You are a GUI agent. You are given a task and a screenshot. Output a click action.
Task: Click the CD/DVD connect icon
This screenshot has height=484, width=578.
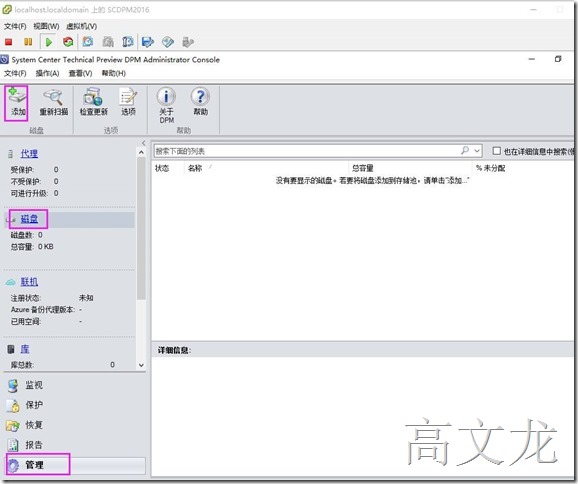click(x=168, y=42)
